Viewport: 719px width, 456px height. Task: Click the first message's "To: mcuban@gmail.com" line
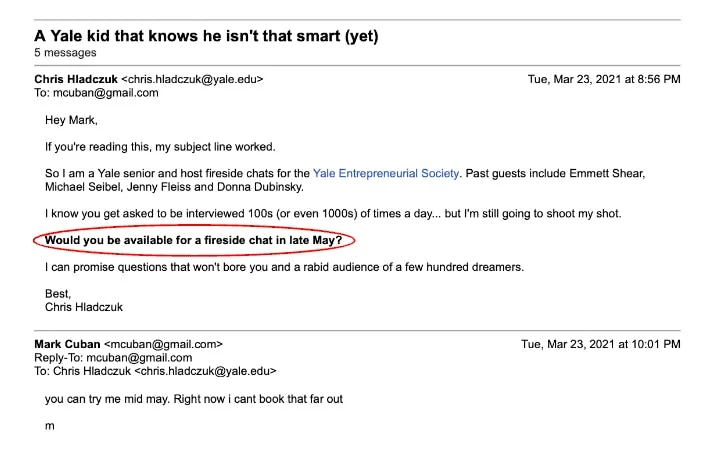point(96,93)
